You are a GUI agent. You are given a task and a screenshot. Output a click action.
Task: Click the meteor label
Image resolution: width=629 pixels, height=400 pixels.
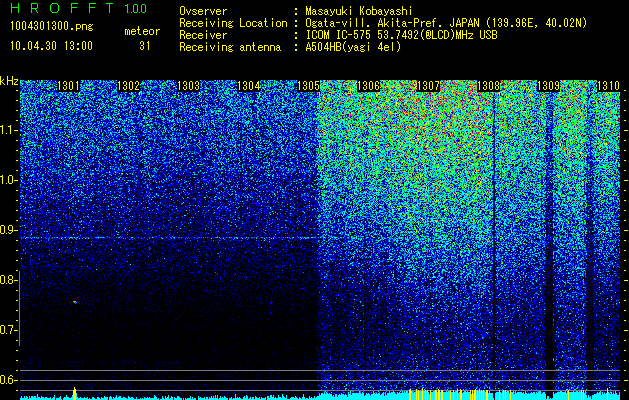click(142, 31)
